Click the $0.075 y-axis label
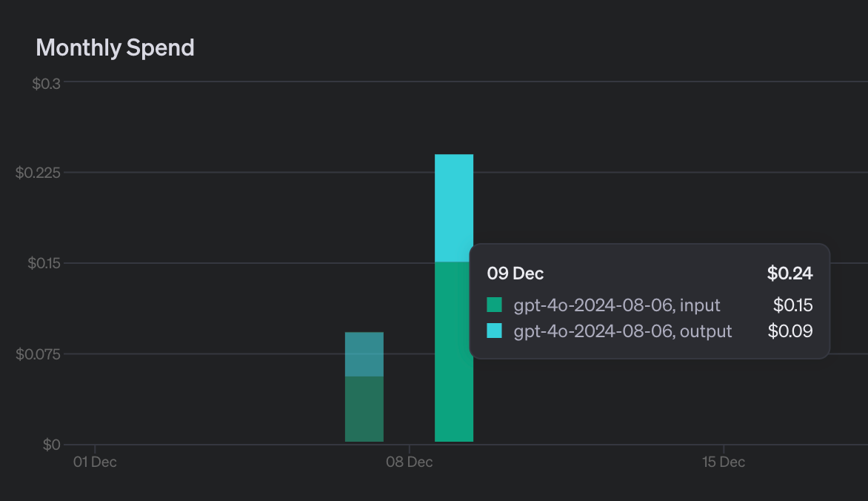 [38, 354]
